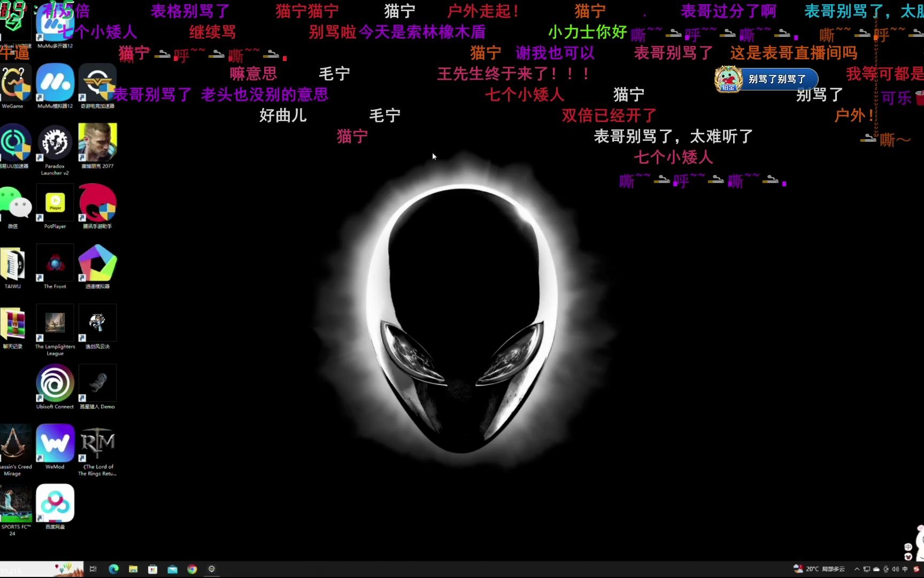Launch PotPlayer from the desktop
The height and width of the screenshot is (578, 924).
[55, 207]
